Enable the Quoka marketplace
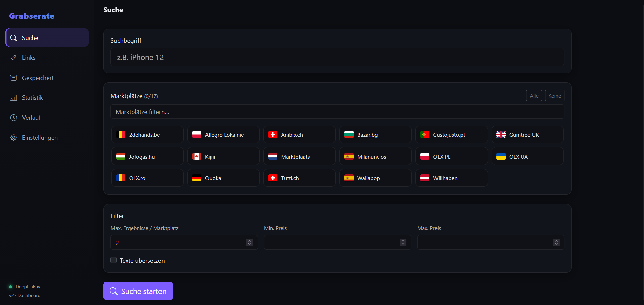 coord(223,178)
